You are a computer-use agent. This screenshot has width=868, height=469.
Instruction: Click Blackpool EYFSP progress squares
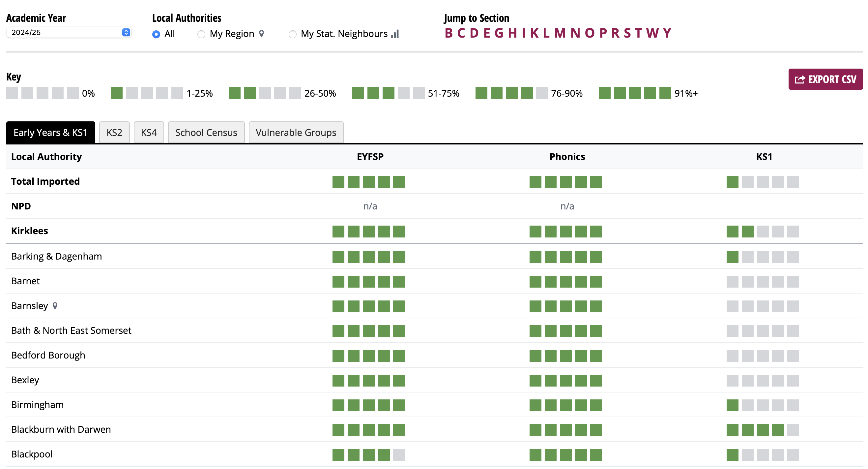tap(369, 455)
